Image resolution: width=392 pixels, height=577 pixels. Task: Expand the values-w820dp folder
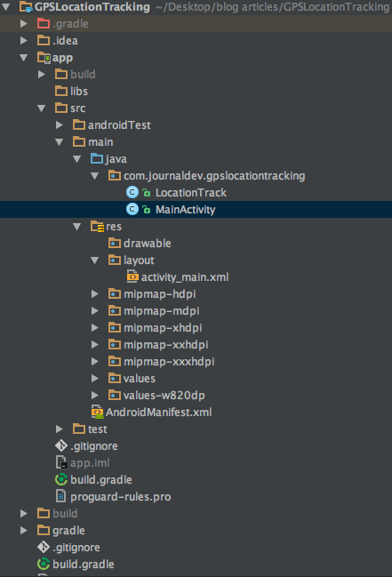pyautogui.click(x=94, y=396)
